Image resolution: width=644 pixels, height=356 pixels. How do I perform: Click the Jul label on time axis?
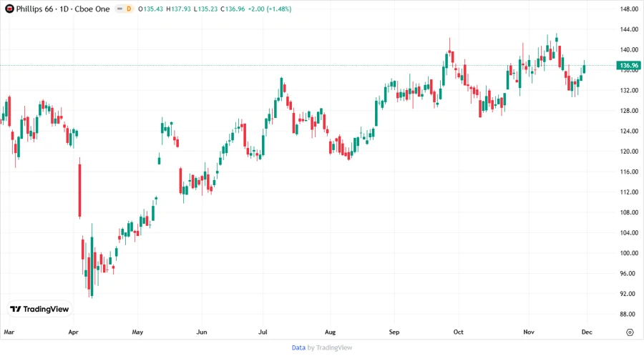(x=263, y=332)
